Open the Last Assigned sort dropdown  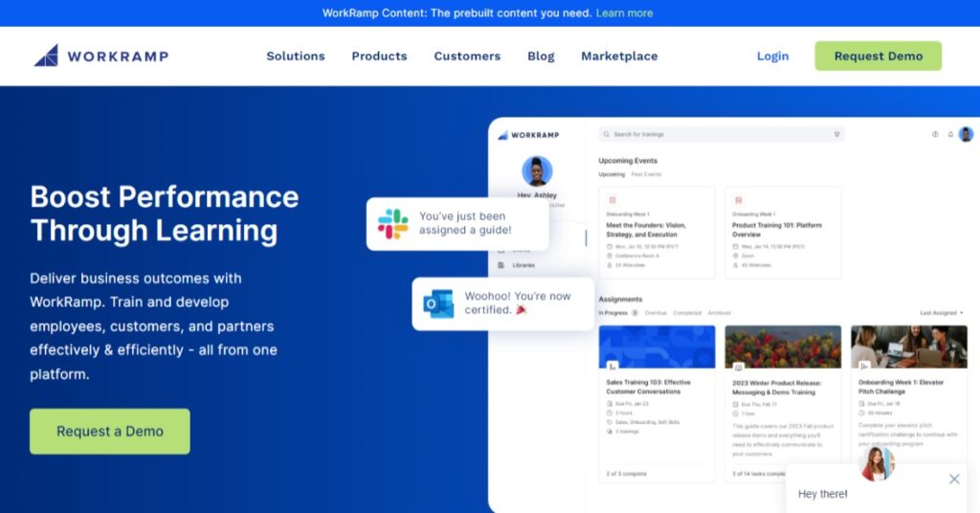(942, 312)
